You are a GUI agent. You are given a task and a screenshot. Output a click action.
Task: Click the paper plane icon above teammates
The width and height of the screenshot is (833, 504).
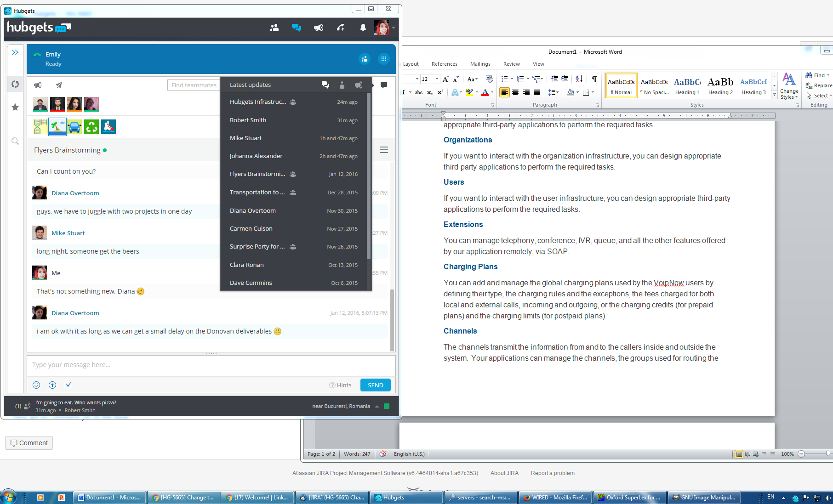[x=59, y=85]
